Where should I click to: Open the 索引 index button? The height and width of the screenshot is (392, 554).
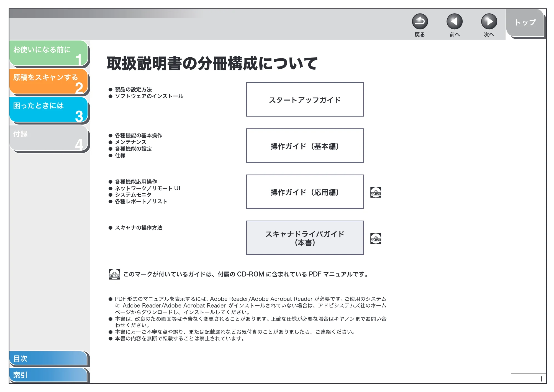48,375
